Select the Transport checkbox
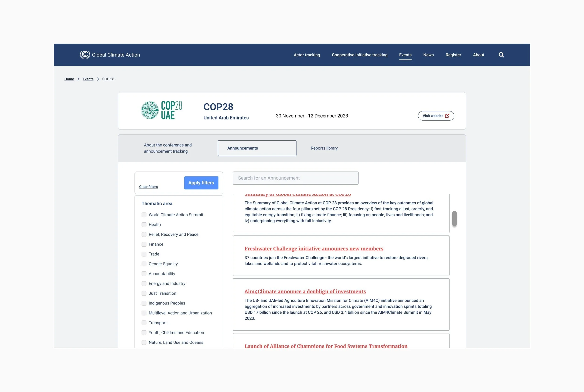Viewport: 584px width, 392px height. click(x=144, y=323)
